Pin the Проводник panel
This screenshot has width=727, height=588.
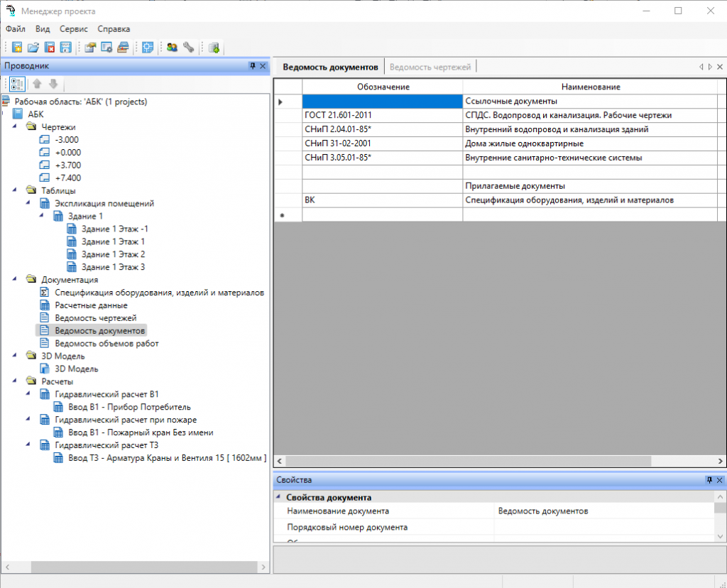click(x=252, y=66)
